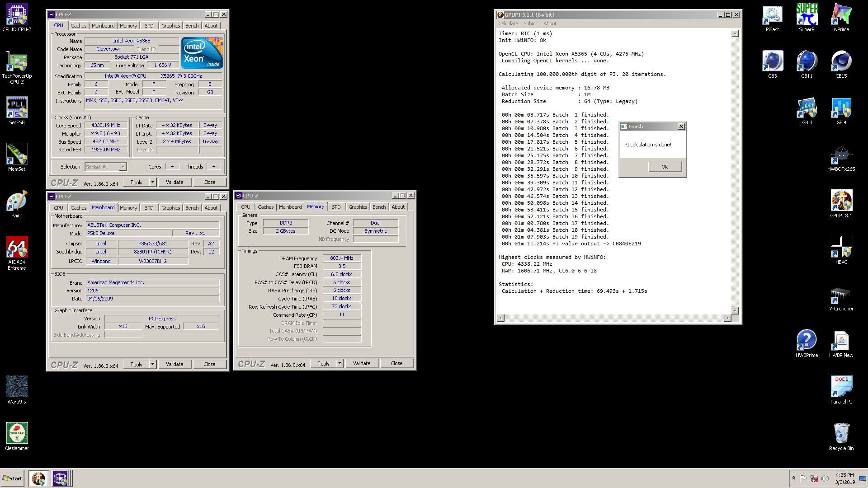Launch the HWBP New desktop icon
This screenshot has width=868, height=488.
[841, 343]
